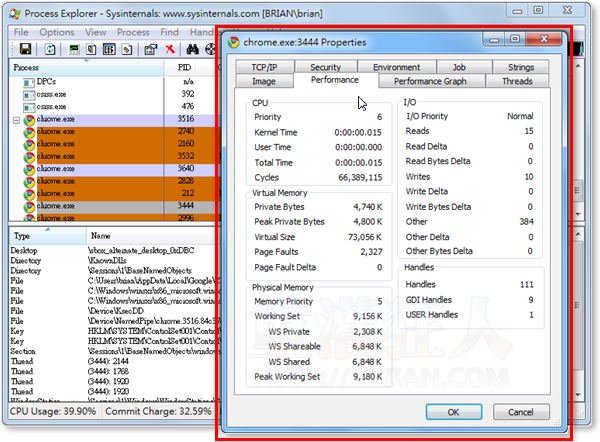Click Chrome icon for PID 3444 row
This screenshot has width=600, height=442.
point(29,207)
